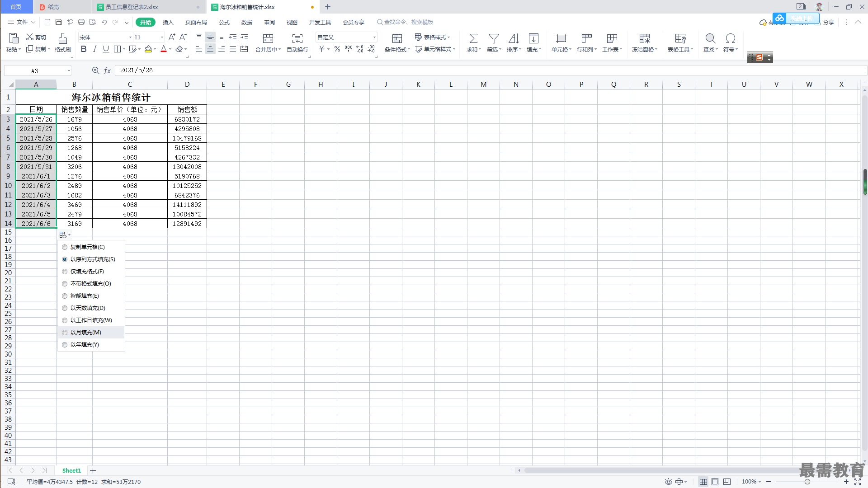
Task: Click the search commands box
Action: pos(405,22)
